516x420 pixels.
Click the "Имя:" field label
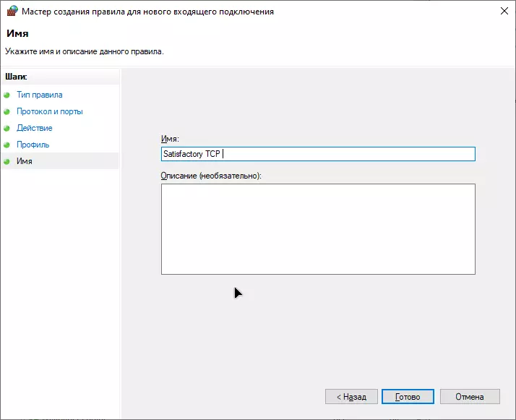170,139
